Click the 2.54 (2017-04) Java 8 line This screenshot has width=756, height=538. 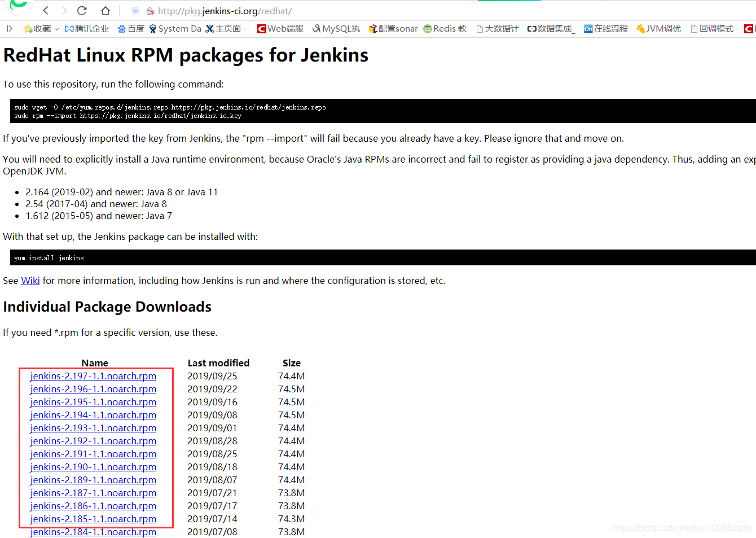96,204
